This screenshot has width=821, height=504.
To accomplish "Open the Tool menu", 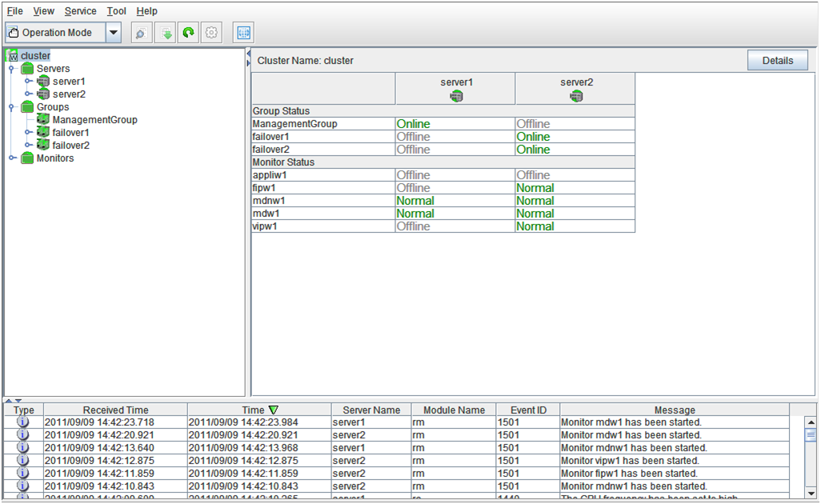I will pyautogui.click(x=116, y=11).
